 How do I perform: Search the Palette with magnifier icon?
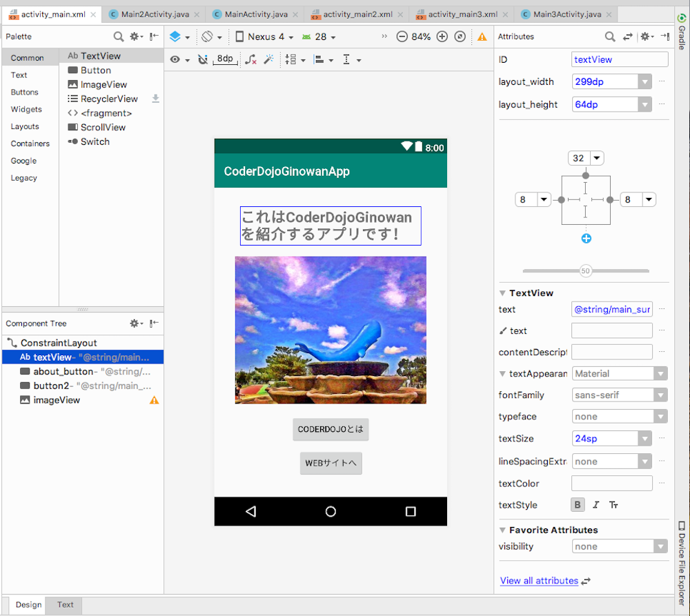[119, 37]
